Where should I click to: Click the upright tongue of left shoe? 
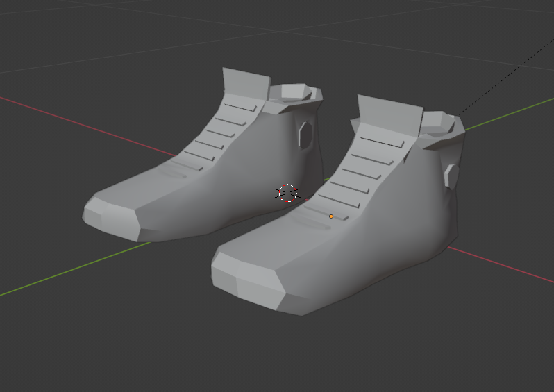click(246, 83)
